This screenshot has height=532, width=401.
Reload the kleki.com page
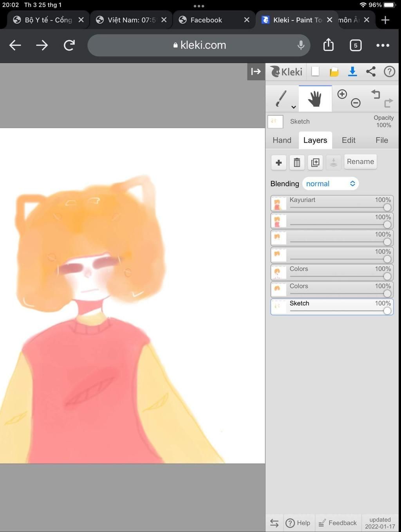coord(69,45)
